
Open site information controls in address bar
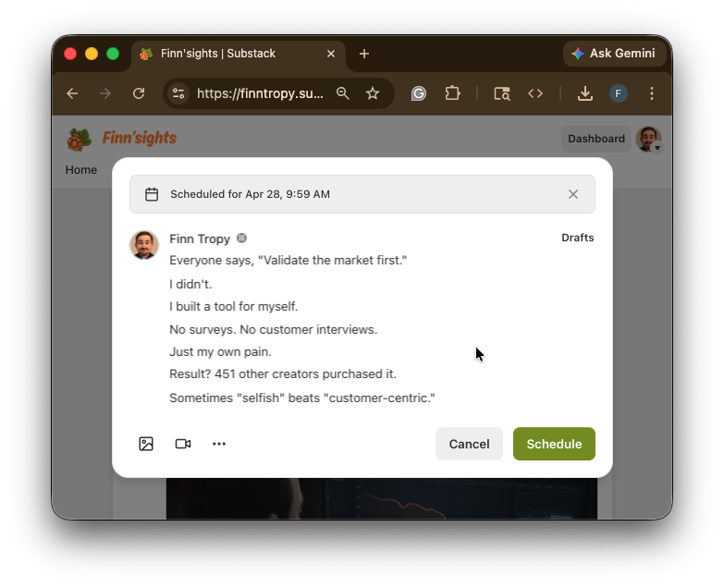click(178, 93)
